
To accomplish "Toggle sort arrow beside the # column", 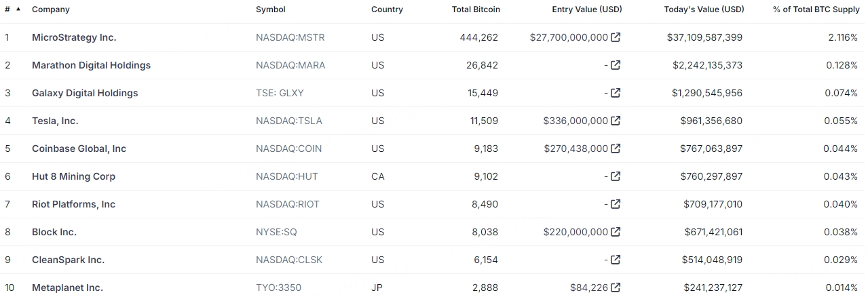I will click(x=18, y=9).
